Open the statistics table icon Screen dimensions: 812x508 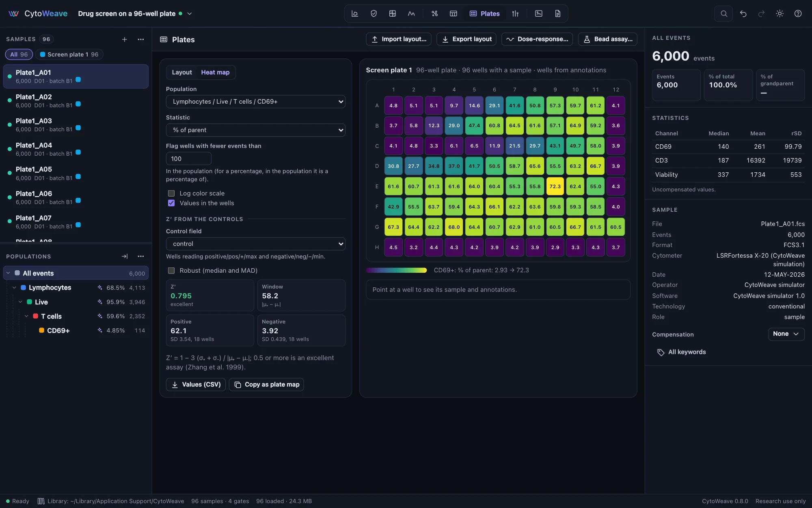pyautogui.click(x=454, y=13)
